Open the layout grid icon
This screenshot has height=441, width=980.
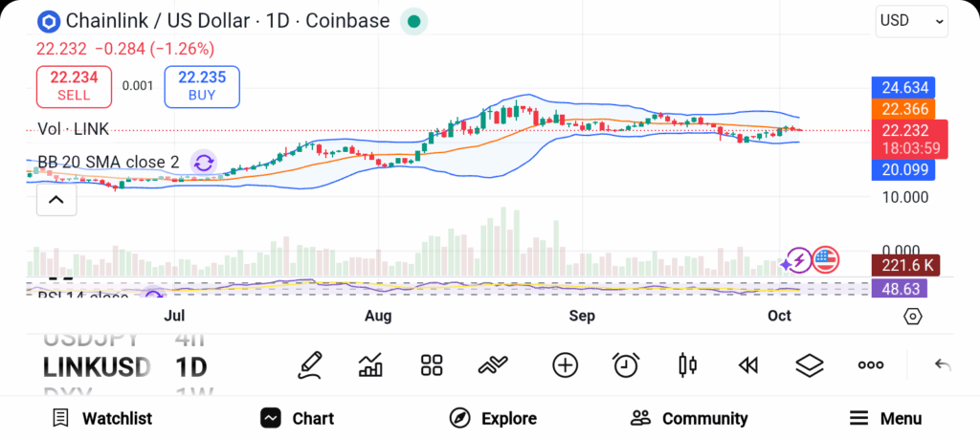pos(432,364)
